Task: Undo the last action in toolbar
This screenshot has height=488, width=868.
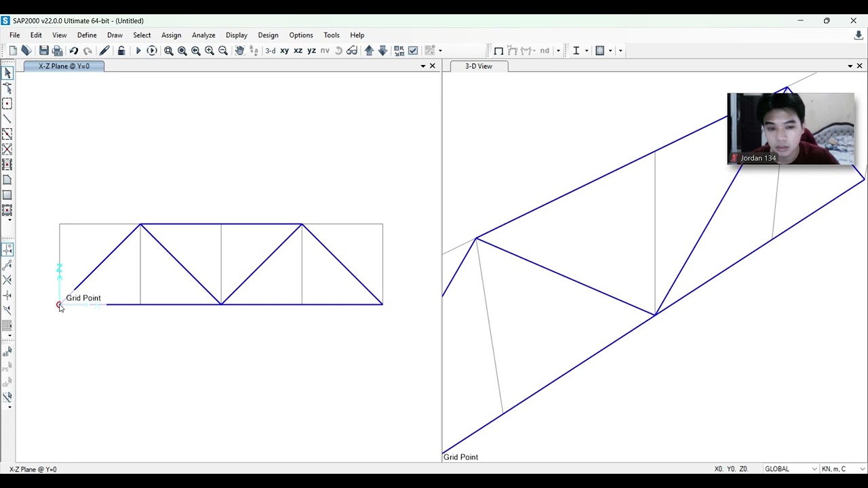Action: coord(74,51)
